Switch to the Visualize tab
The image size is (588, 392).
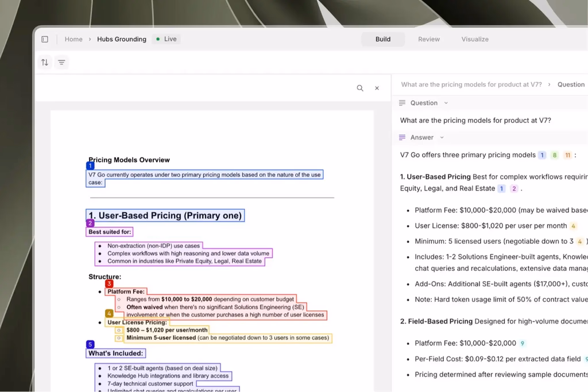(x=475, y=39)
